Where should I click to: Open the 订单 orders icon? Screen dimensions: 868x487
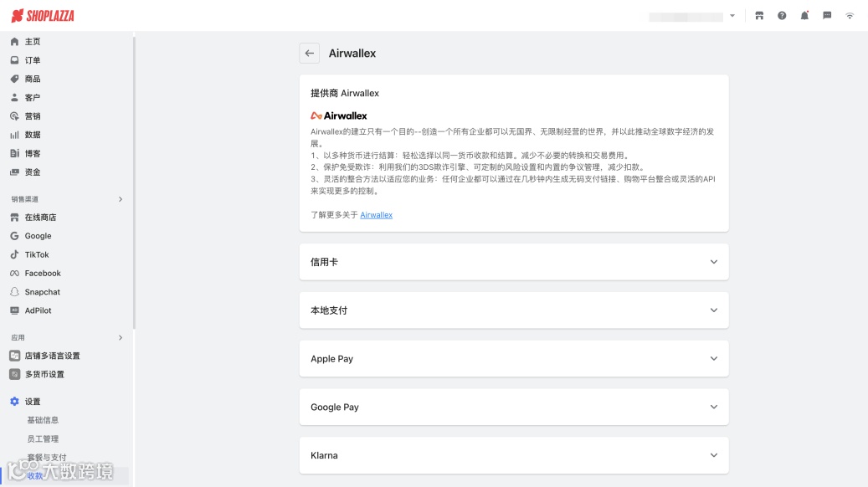pyautogui.click(x=14, y=59)
